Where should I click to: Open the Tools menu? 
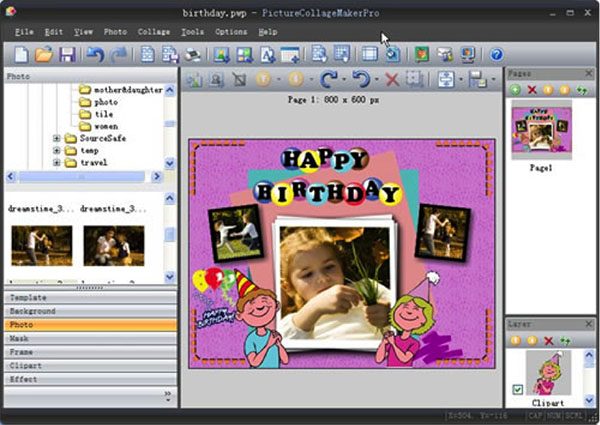[x=194, y=32]
